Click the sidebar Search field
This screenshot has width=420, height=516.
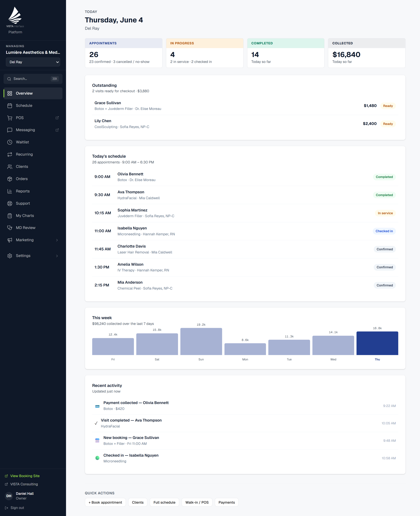pyautogui.click(x=33, y=79)
